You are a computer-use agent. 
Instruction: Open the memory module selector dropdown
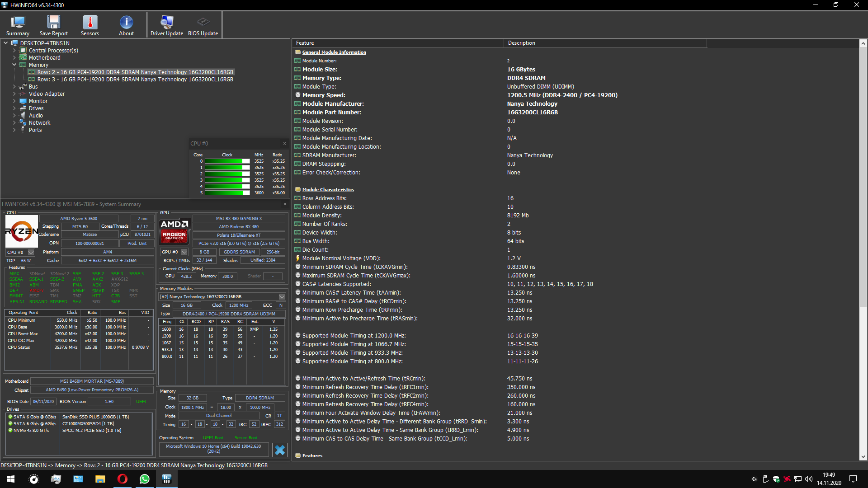coord(282,296)
